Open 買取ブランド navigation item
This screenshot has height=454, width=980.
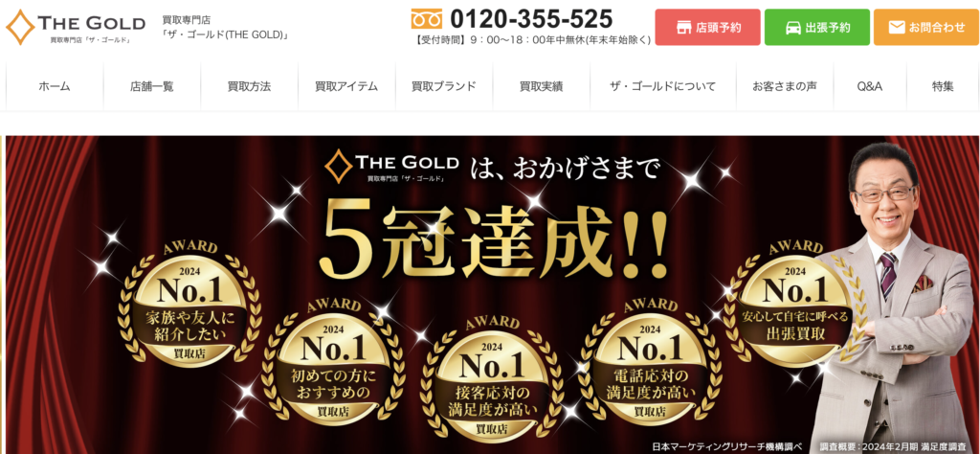(444, 87)
